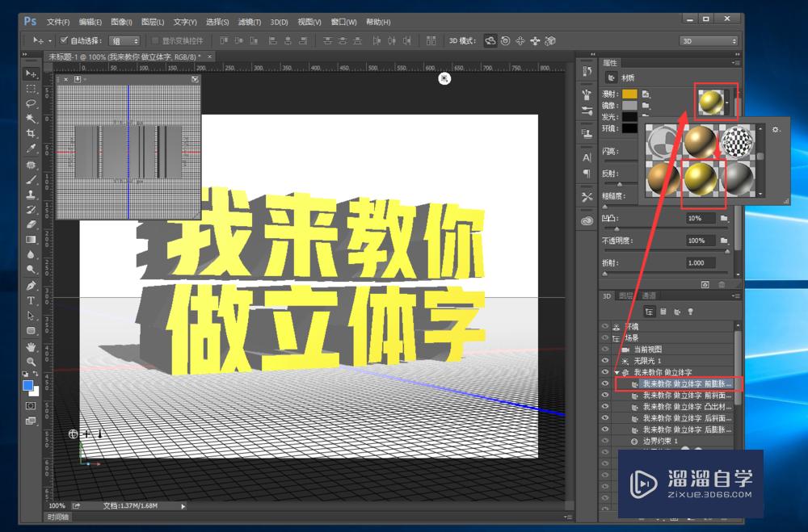Filter 3D panel by meshes

coord(663,312)
